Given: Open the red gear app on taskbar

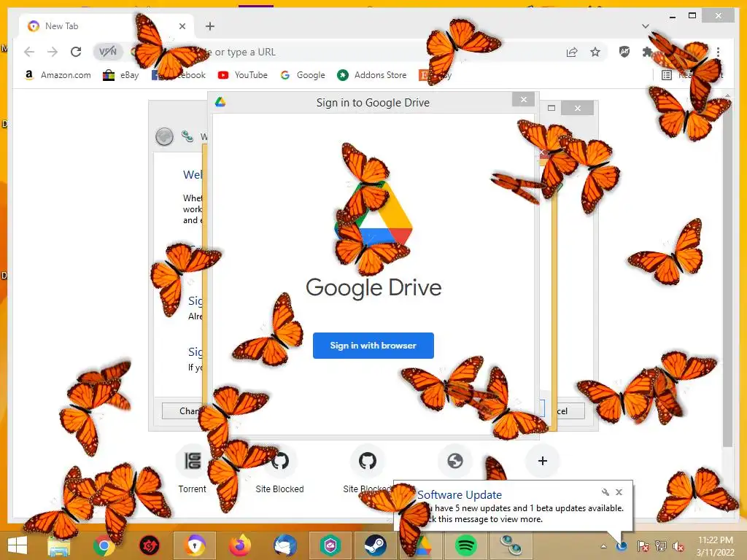Looking at the screenshot, I should 149,546.
